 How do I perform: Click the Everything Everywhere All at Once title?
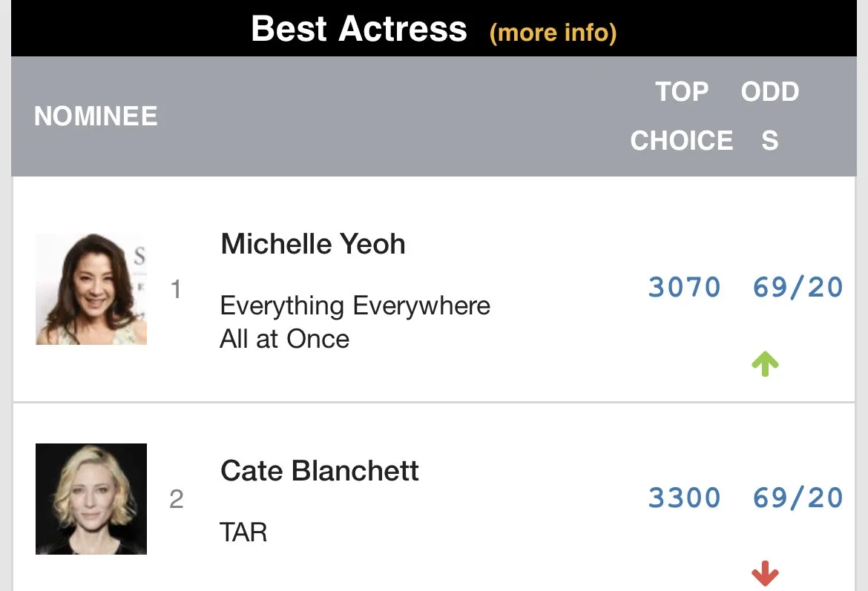coord(355,322)
